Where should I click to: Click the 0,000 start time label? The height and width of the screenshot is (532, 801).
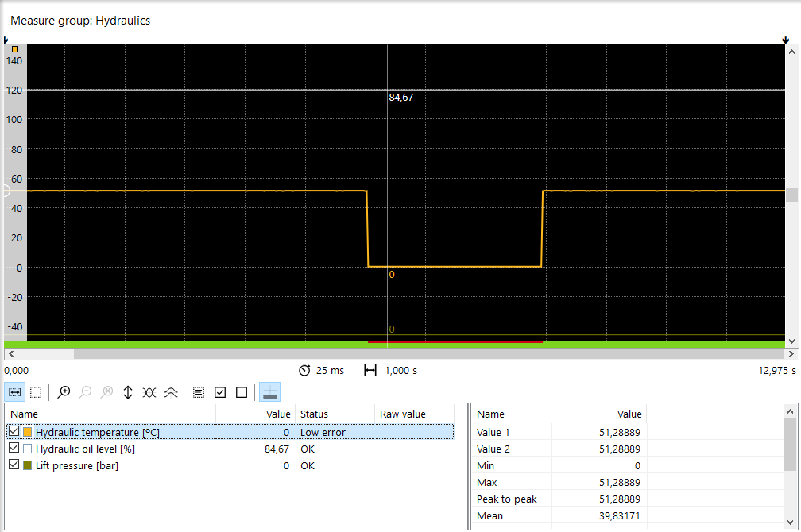[17, 371]
